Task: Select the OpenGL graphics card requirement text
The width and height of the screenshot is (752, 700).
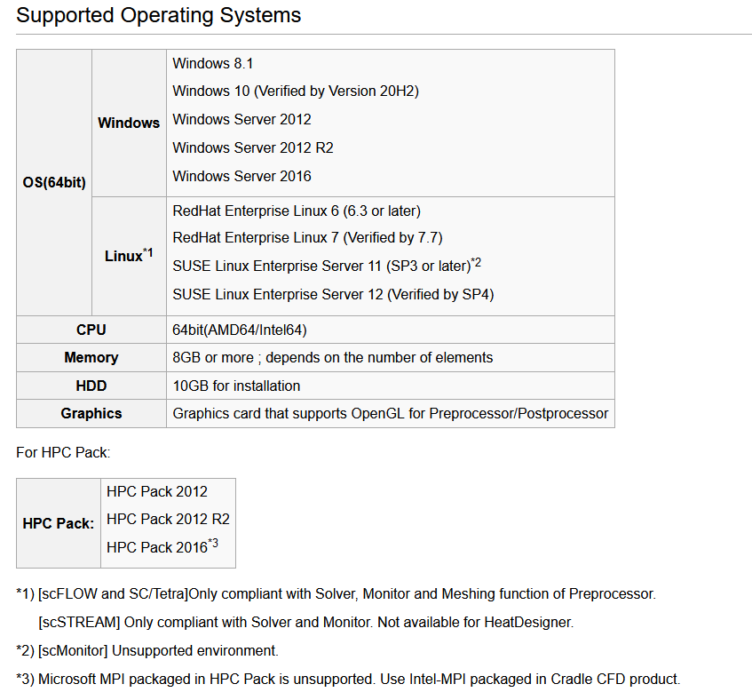Action: pos(390,414)
